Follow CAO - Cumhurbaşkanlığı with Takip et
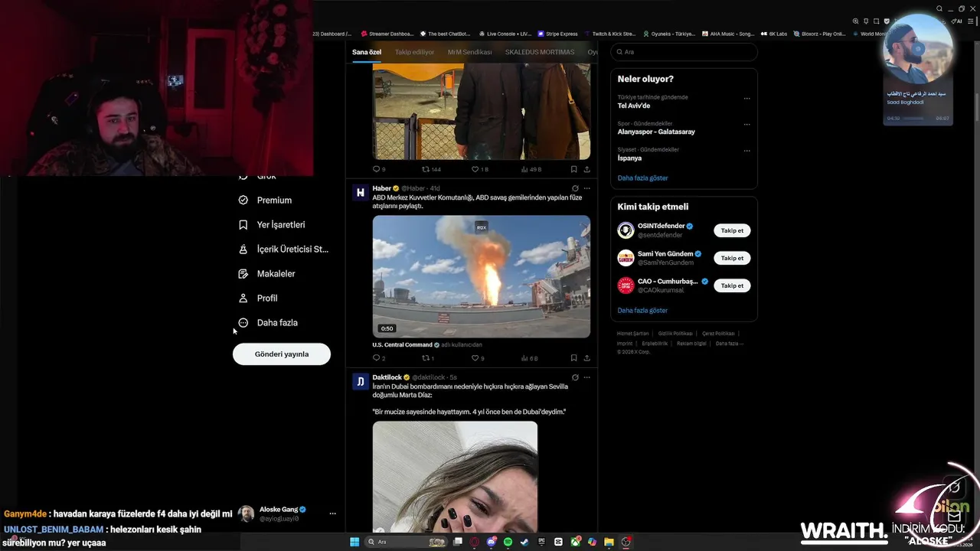The image size is (980, 551). click(732, 285)
